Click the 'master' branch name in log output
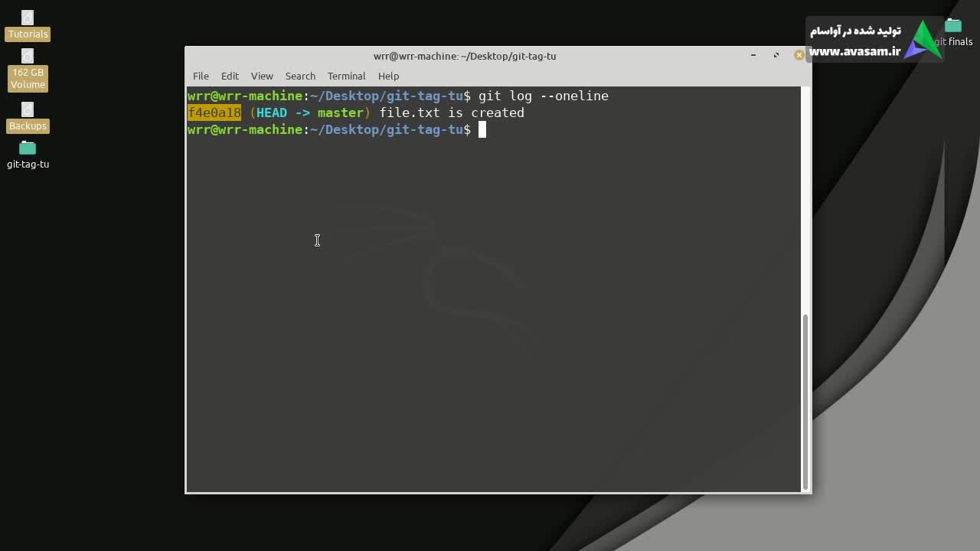The width and height of the screenshot is (980, 551). click(340, 112)
